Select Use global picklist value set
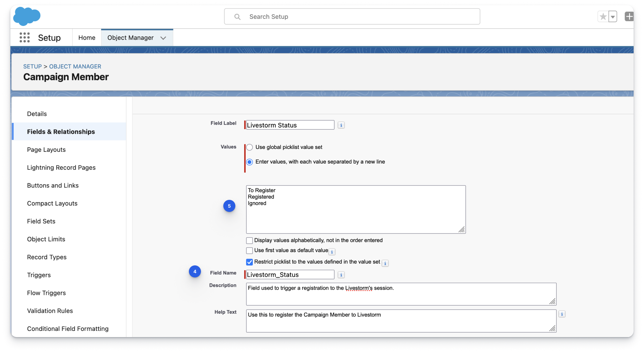Viewport: 644px width, 353px height. (250, 147)
